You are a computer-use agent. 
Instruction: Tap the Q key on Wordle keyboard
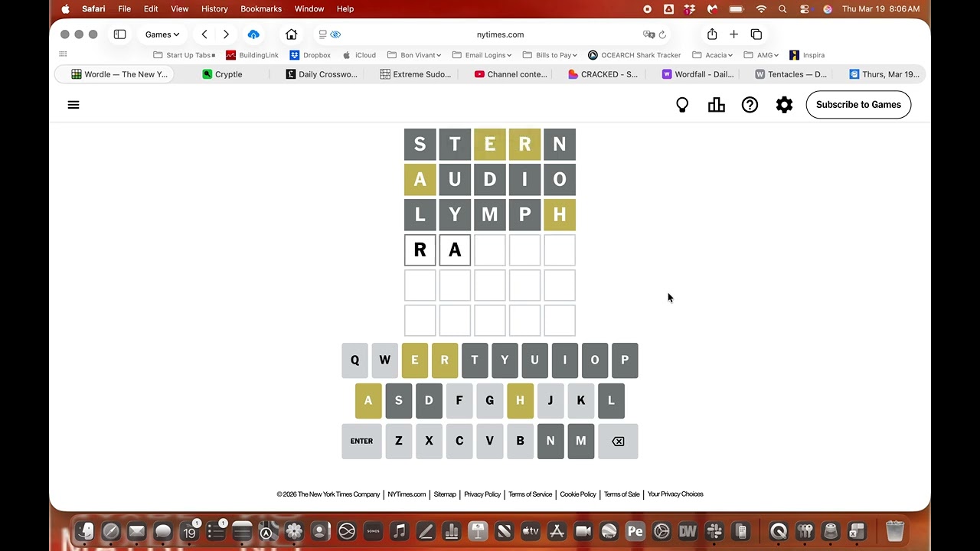(354, 360)
